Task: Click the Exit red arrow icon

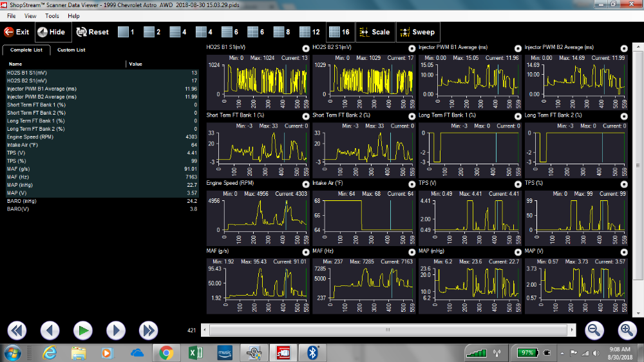Action: point(8,32)
